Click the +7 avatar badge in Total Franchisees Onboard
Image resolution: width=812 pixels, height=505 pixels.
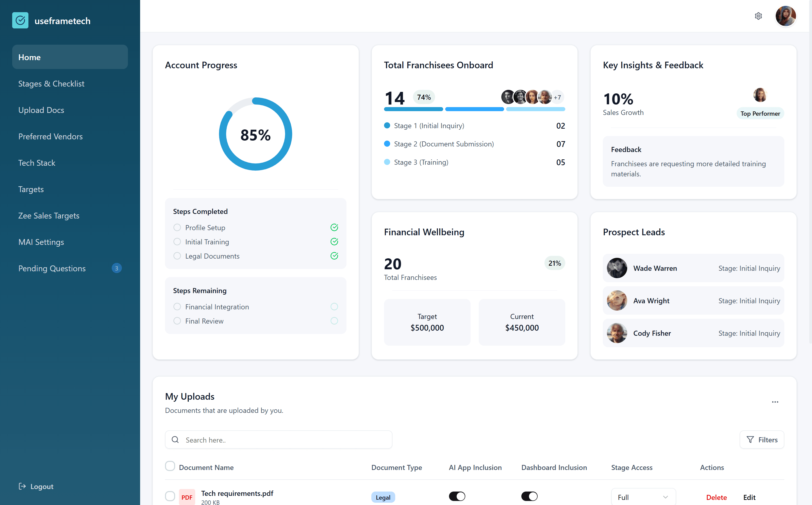click(x=557, y=97)
